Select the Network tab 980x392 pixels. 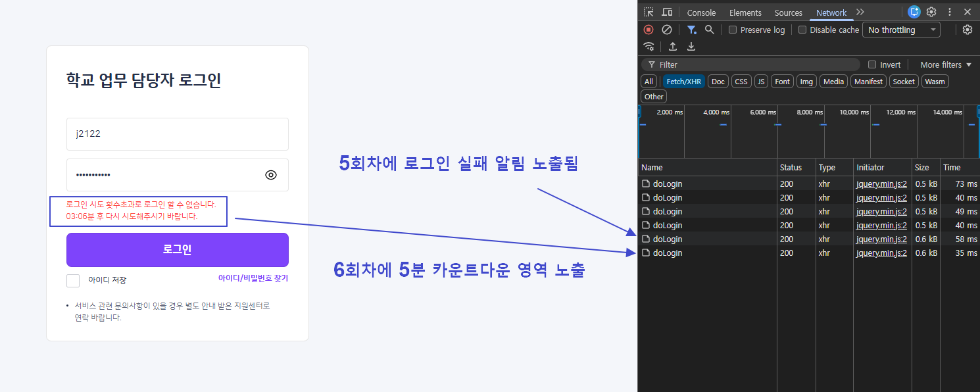831,12
